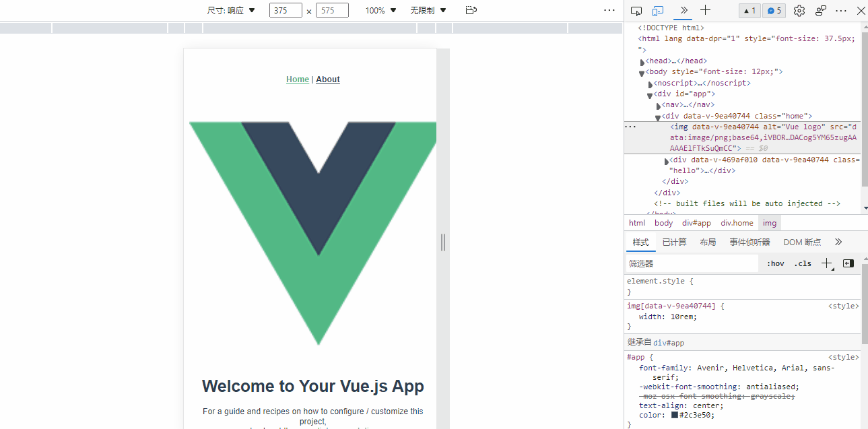Open the 无限制 throttling dropdown
868x429 pixels.
pyautogui.click(x=428, y=11)
